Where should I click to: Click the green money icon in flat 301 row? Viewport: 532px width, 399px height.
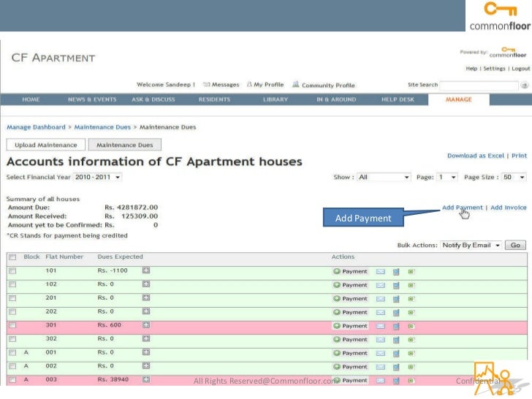click(x=411, y=326)
